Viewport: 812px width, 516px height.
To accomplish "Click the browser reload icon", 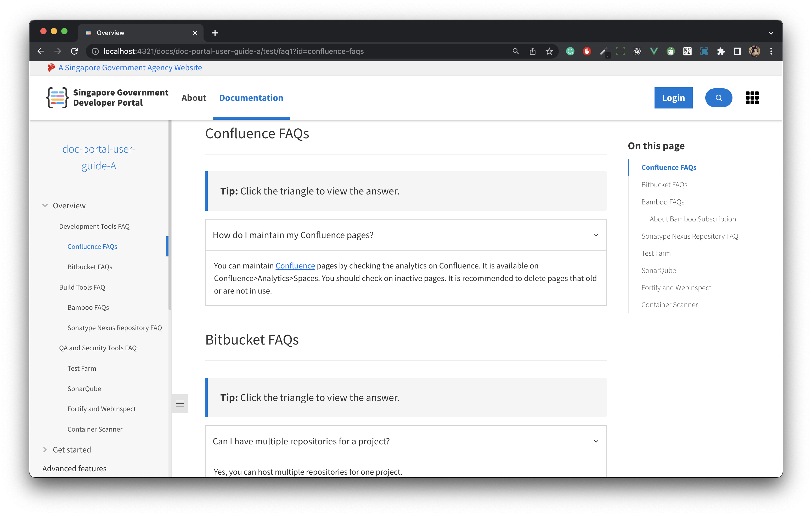I will click(75, 51).
